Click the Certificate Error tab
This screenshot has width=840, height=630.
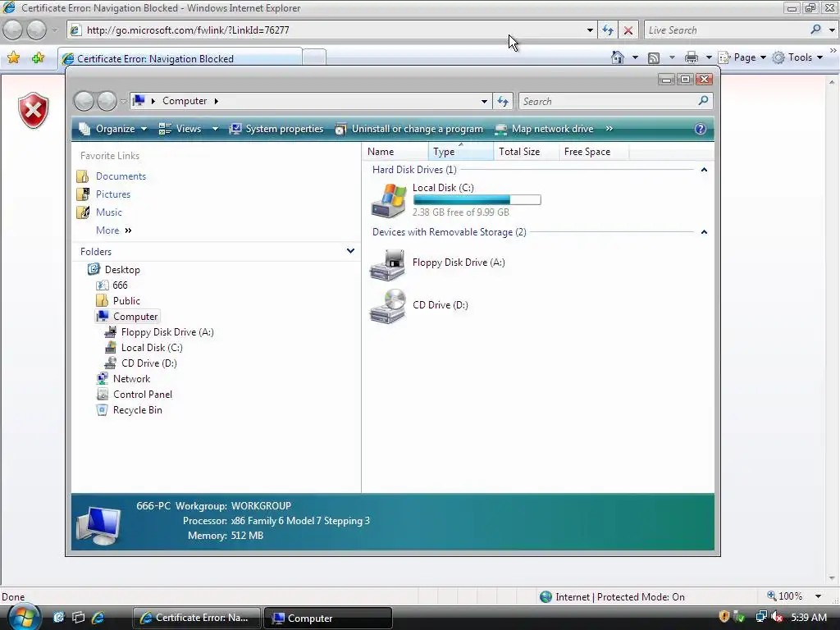180,58
